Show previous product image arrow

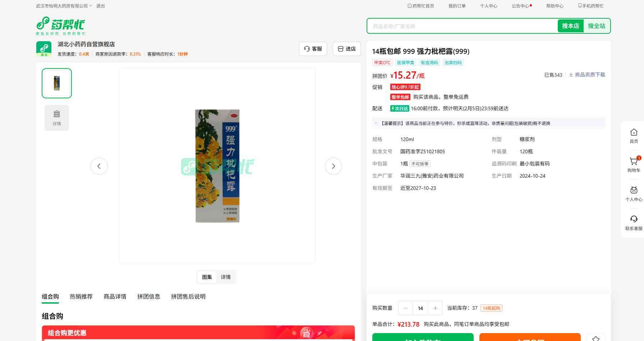pyautogui.click(x=99, y=166)
